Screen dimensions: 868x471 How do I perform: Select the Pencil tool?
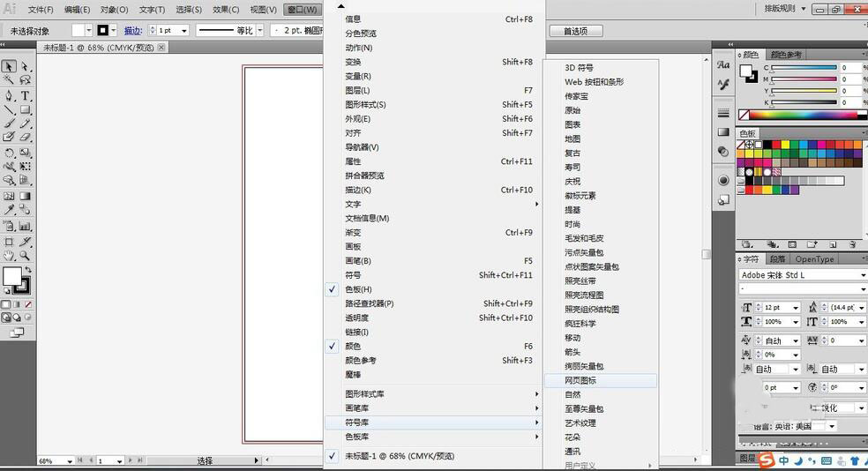(x=25, y=123)
